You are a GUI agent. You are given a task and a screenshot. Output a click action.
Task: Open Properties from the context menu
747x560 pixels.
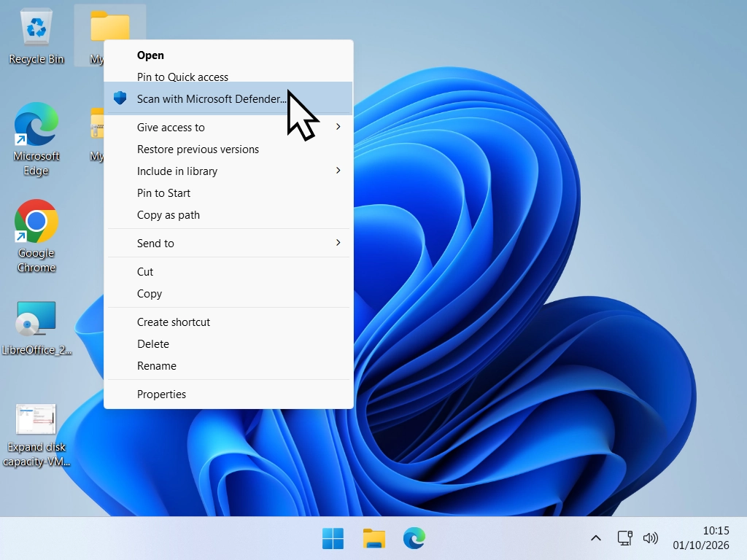[228, 394]
